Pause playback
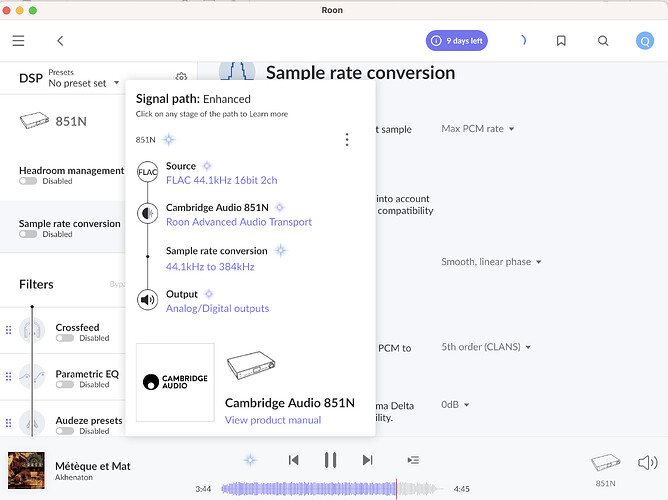 [x=331, y=460]
